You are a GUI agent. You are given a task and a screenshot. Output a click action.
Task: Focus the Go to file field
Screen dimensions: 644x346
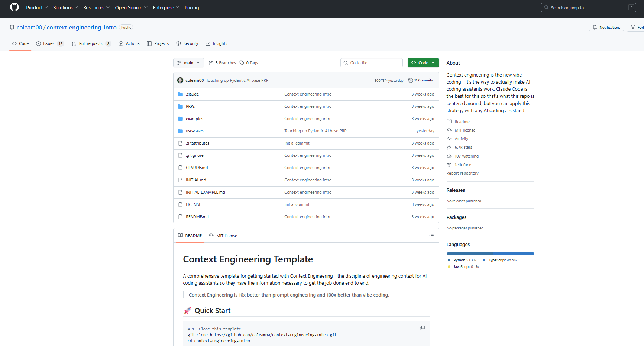(x=371, y=63)
